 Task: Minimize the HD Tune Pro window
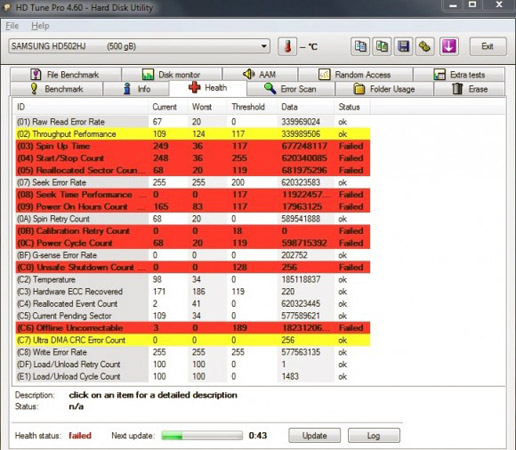click(x=453, y=5)
